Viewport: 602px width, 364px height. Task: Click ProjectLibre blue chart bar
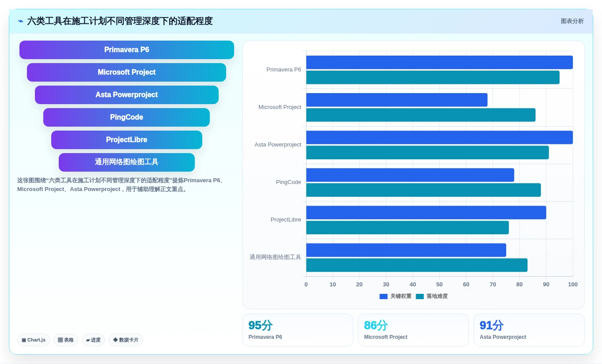[x=426, y=212]
